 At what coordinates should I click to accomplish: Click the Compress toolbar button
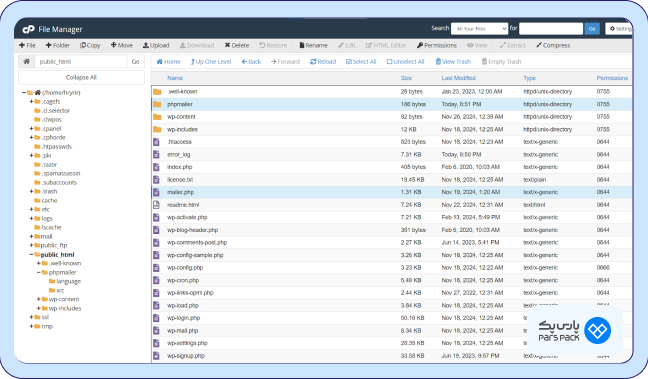click(553, 45)
